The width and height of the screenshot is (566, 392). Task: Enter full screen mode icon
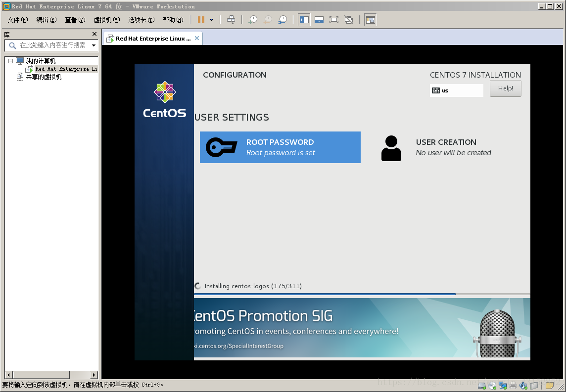(334, 20)
